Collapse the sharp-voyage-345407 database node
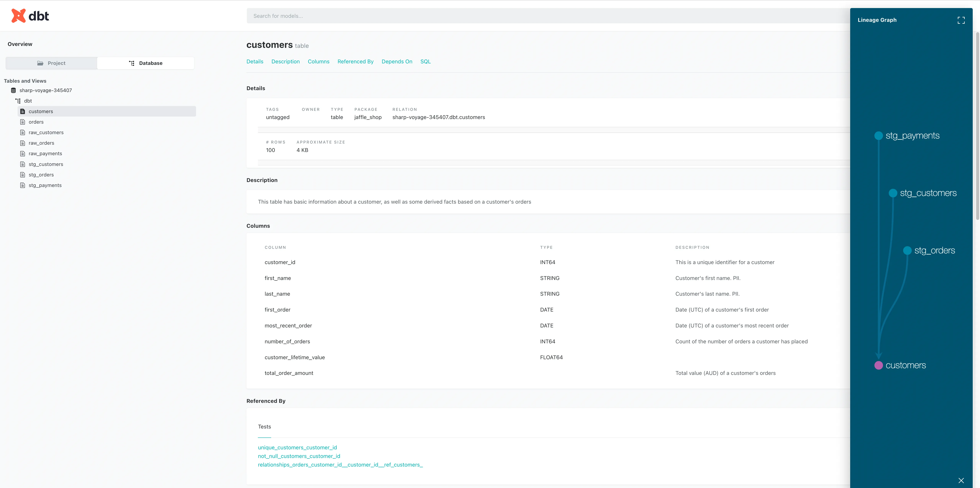 [x=45, y=91]
